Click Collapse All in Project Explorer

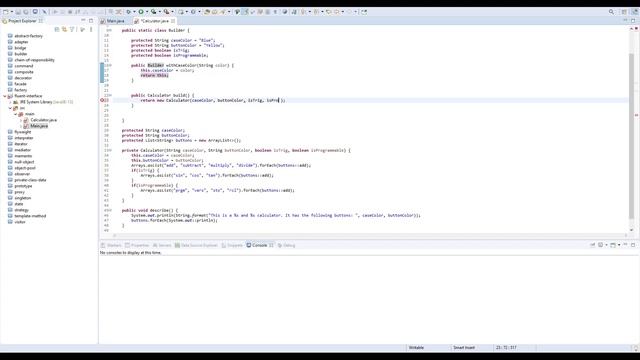[x=57, y=29]
